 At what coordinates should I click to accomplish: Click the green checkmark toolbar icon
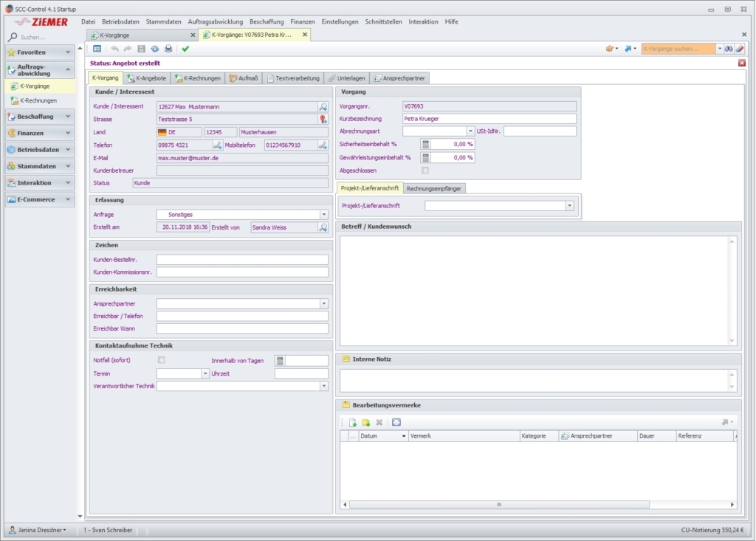(185, 49)
